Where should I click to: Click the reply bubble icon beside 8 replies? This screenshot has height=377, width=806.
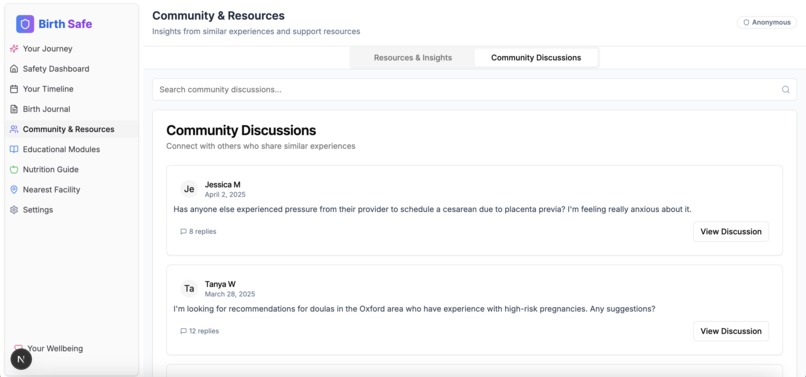click(184, 231)
